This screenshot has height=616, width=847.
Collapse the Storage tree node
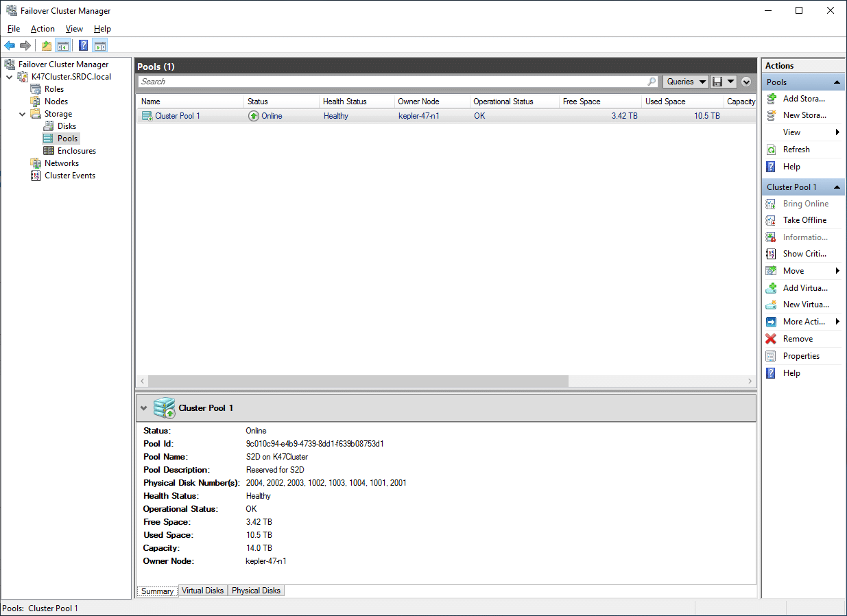[22, 114]
